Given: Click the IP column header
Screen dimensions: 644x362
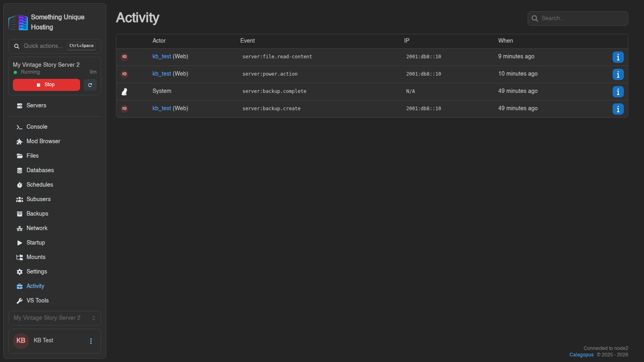Looking at the screenshot, I should [407, 41].
